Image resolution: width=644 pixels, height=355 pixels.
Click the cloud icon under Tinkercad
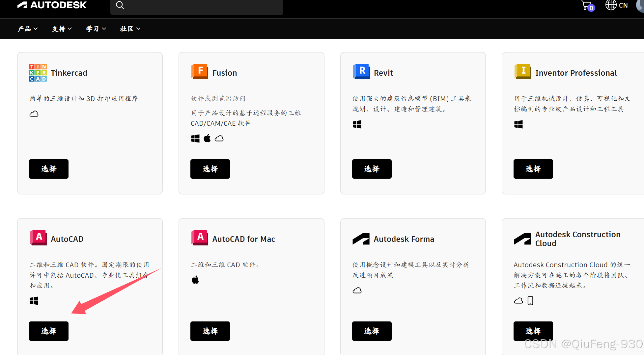(x=34, y=114)
